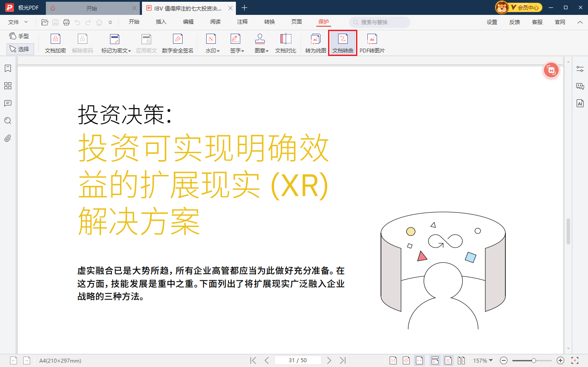Open the page thumbnails panel icon
This screenshot has height=367, width=588.
7,86
